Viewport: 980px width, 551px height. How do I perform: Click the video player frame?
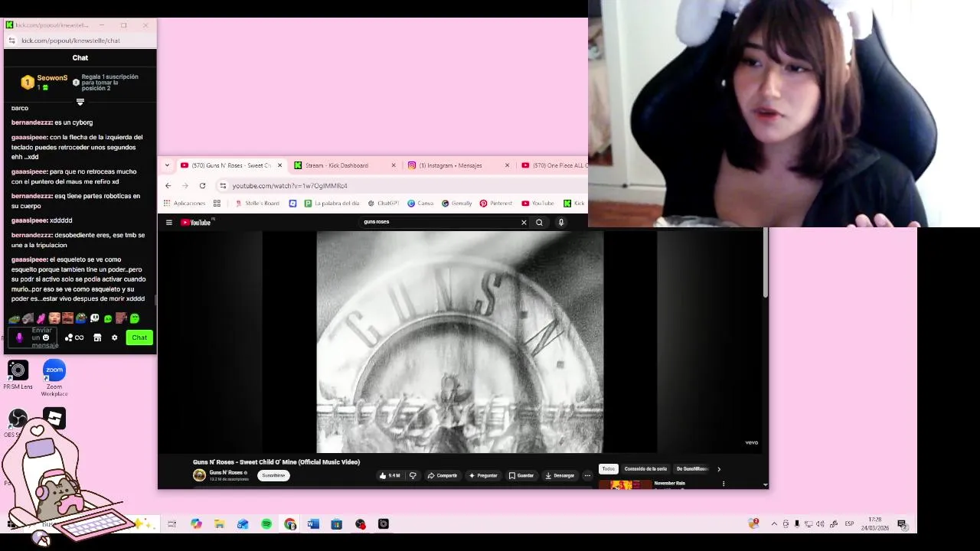point(460,342)
